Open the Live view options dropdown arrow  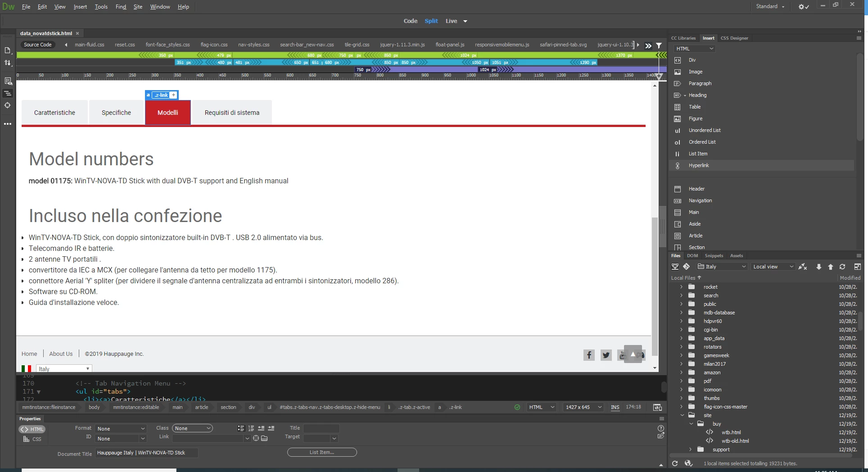click(465, 21)
